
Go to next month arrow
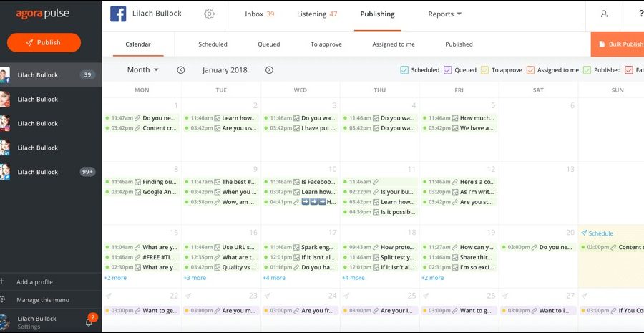[269, 70]
